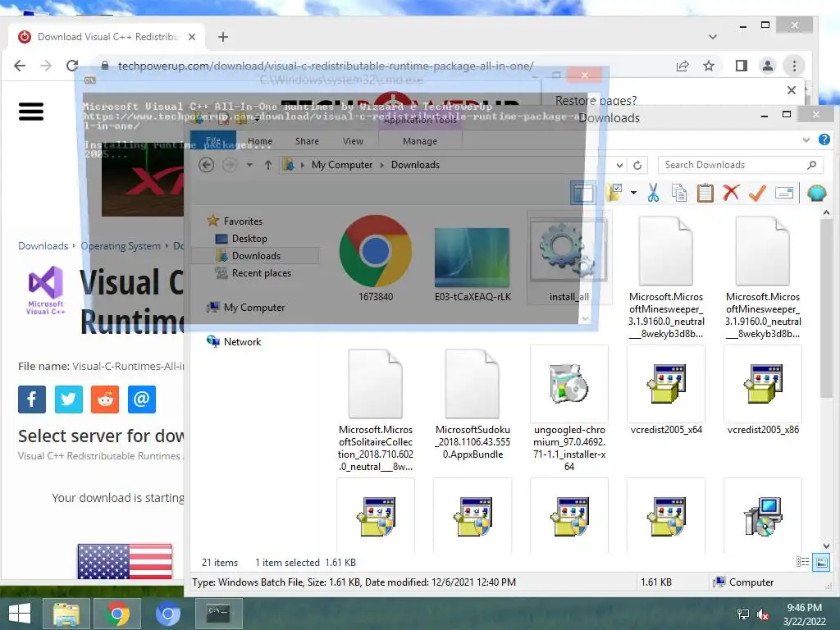This screenshot has width=840, height=630.
Task: Click the Downloads breadcrumb link on webpage
Action: coord(43,246)
